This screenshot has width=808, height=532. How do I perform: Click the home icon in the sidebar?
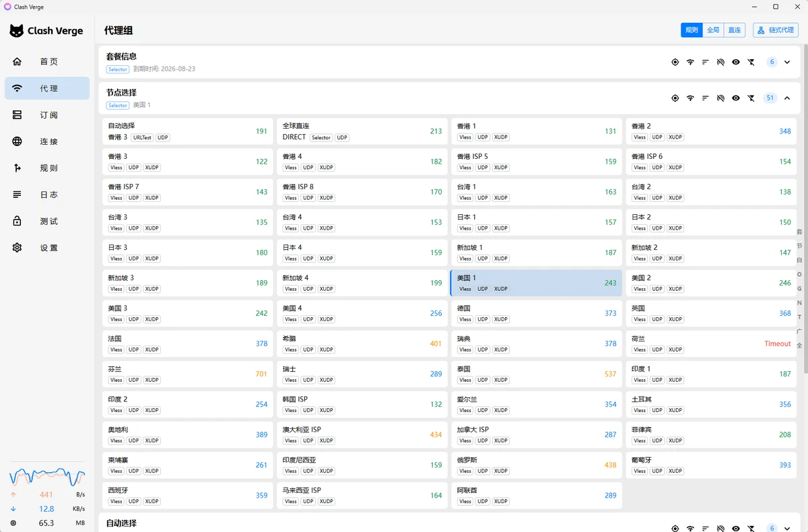click(18, 61)
